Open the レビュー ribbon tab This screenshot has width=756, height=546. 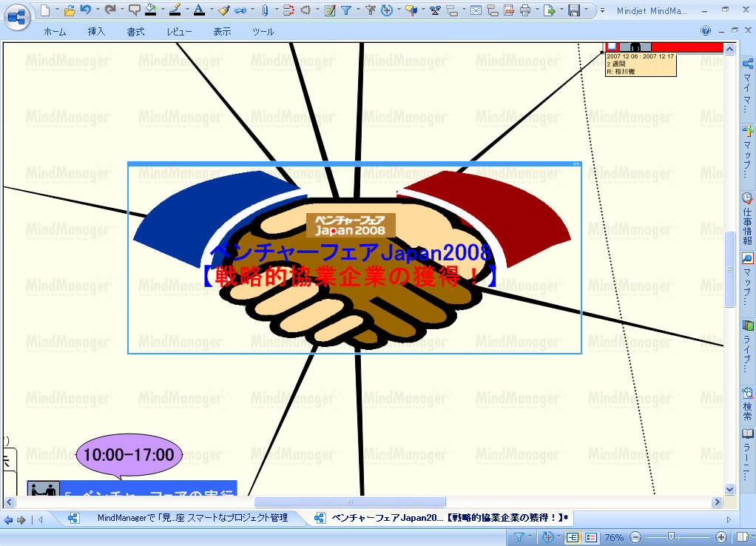(x=179, y=32)
